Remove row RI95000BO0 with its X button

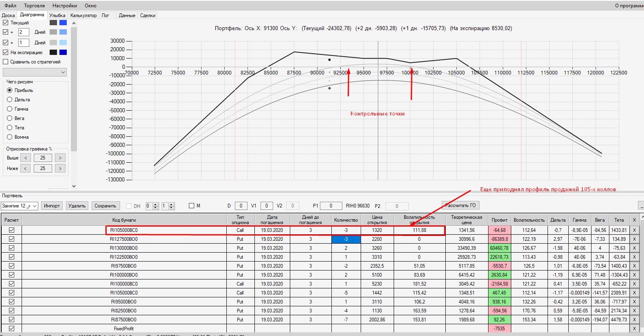[x=634, y=302]
